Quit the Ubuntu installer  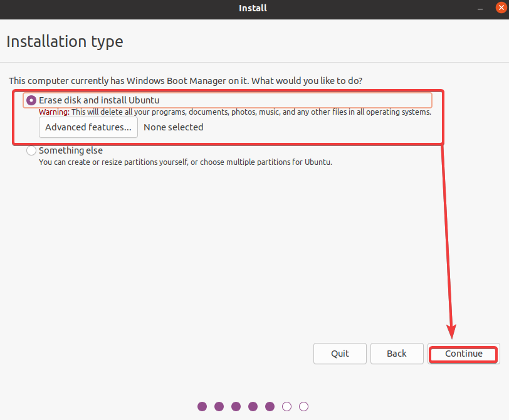[340, 354]
